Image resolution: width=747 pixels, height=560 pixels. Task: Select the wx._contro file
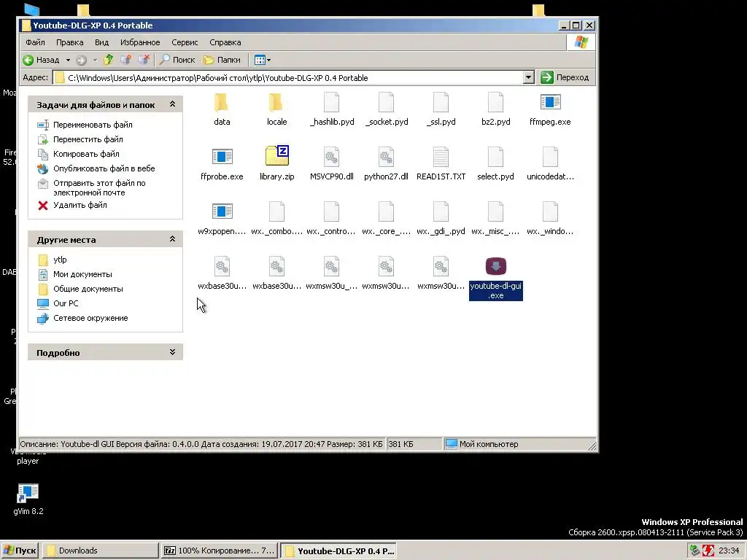coord(332,219)
